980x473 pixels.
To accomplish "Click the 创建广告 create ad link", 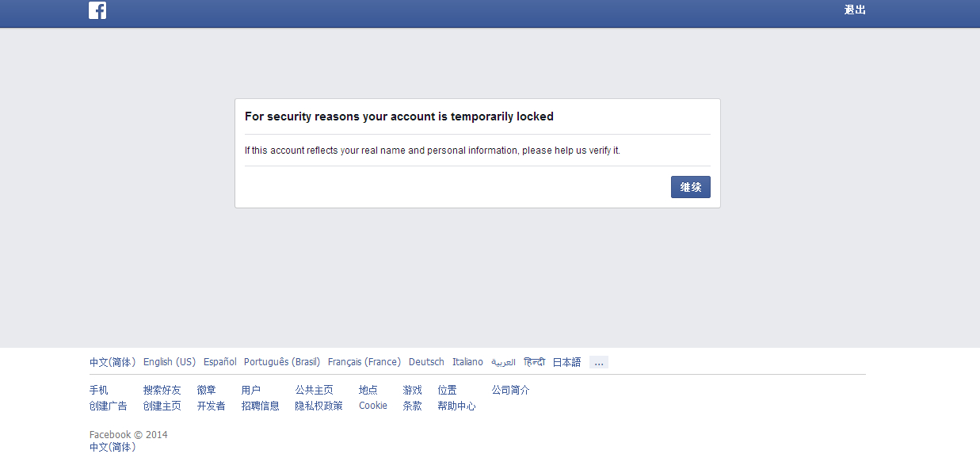I will [109, 406].
